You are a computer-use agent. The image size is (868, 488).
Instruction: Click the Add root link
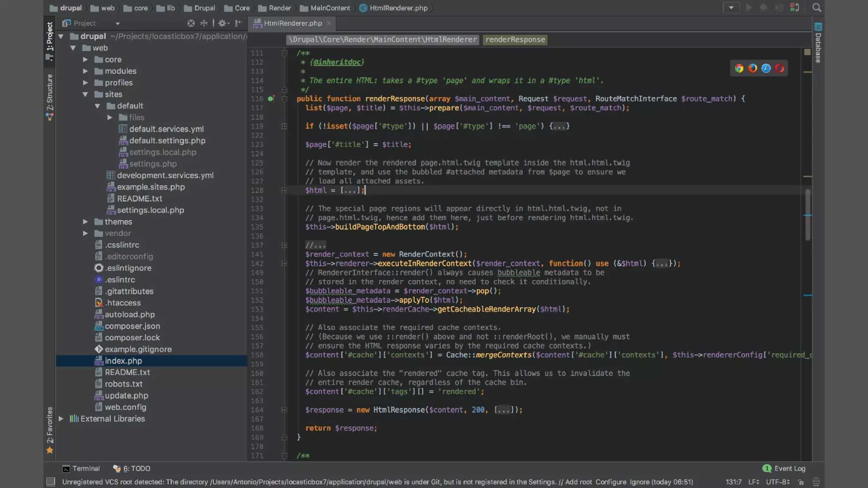(x=579, y=482)
